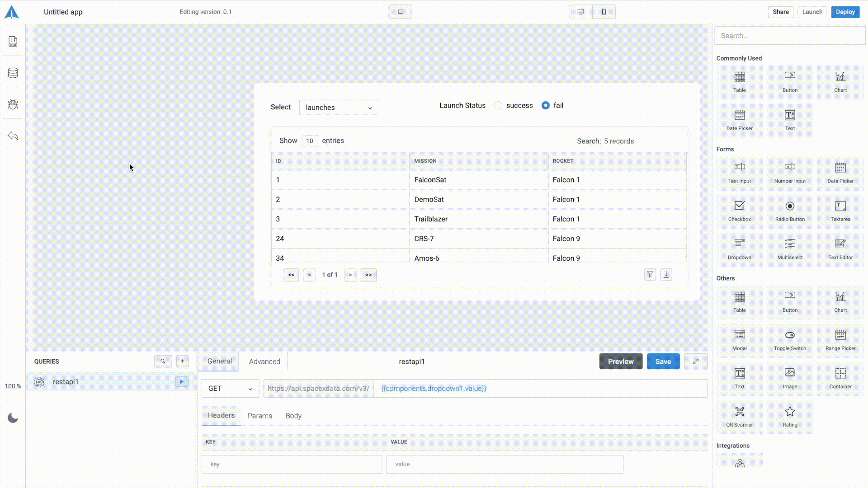The image size is (868, 488).
Task: Select the fail radio option
Action: [546, 106]
